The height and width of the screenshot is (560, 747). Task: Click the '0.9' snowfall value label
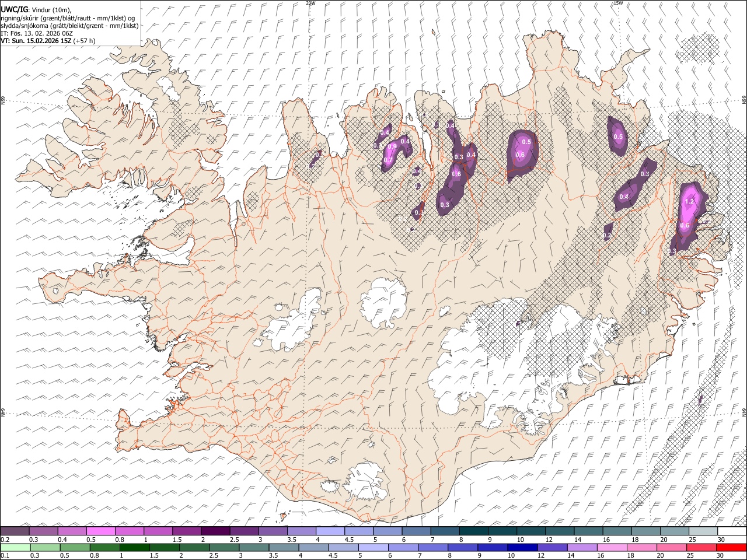392,146
